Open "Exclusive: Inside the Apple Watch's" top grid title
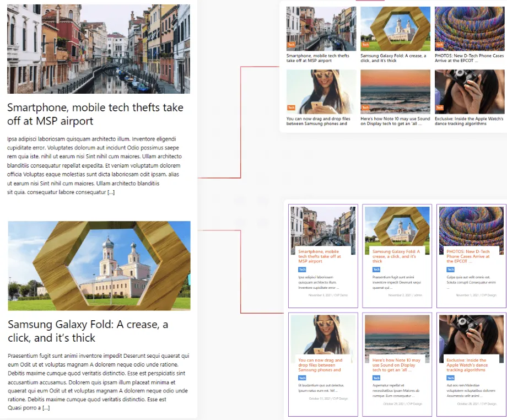The width and height of the screenshot is (507, 420). coord(469,121)
